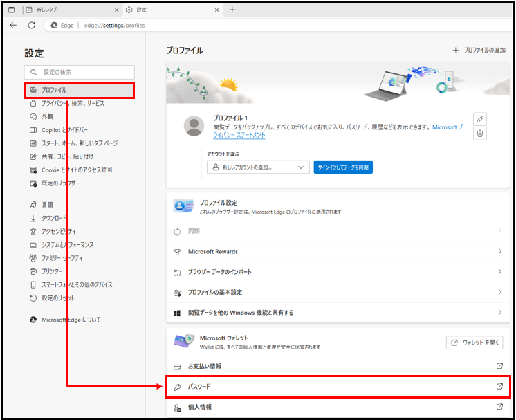Open アクセシビリティ settings section
Image resolution: width=516 pixels, height=420 pixels.
coord(53,231)
